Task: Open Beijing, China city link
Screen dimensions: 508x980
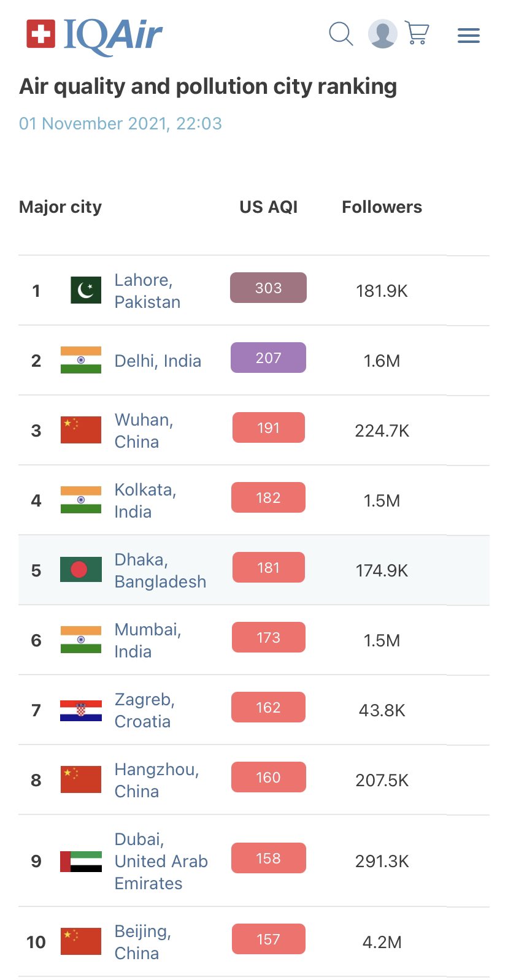Action: [x=143, y=942]
